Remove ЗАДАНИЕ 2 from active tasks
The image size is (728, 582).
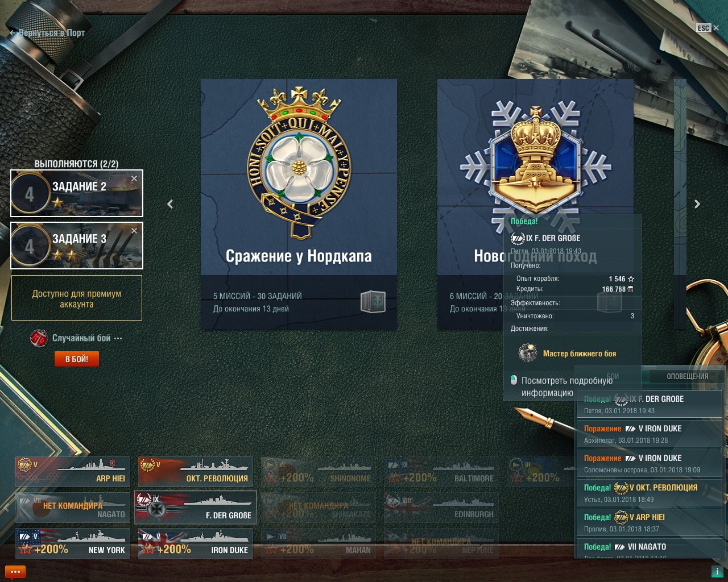pos(134,178)
